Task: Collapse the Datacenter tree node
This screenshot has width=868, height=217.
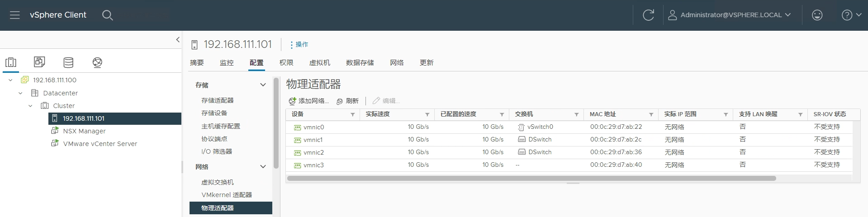Action: [x=20, y=93]
